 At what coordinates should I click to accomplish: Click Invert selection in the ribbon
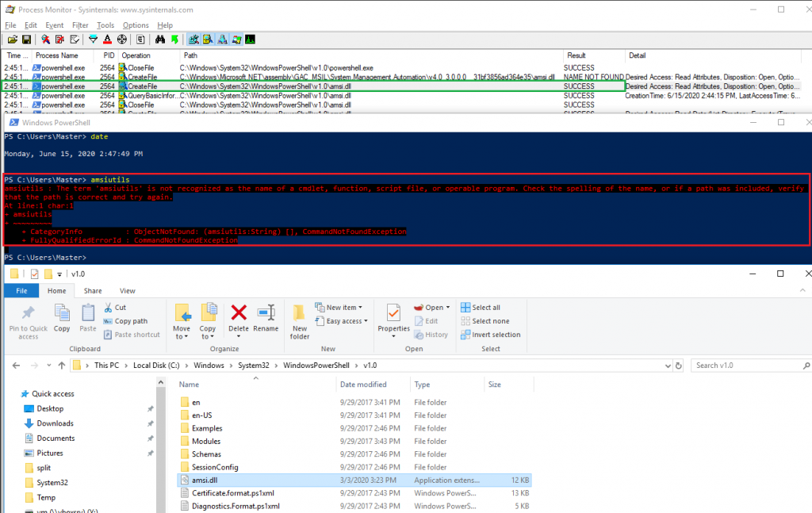click(496, 335)
